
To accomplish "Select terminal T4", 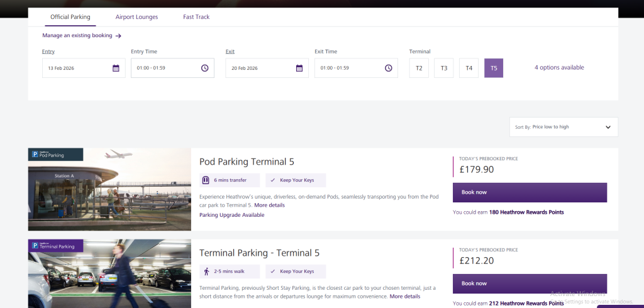I will [469, 68].
